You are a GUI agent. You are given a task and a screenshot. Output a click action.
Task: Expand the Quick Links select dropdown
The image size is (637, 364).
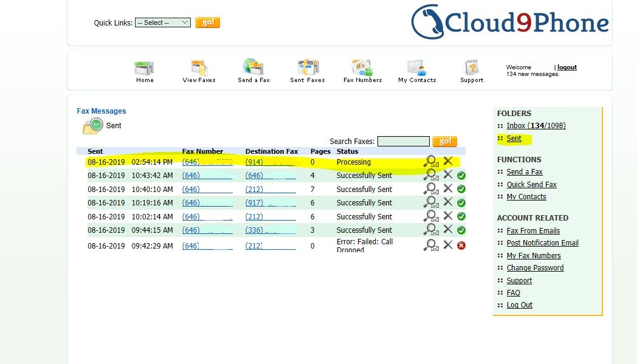(x=163, y=22)
